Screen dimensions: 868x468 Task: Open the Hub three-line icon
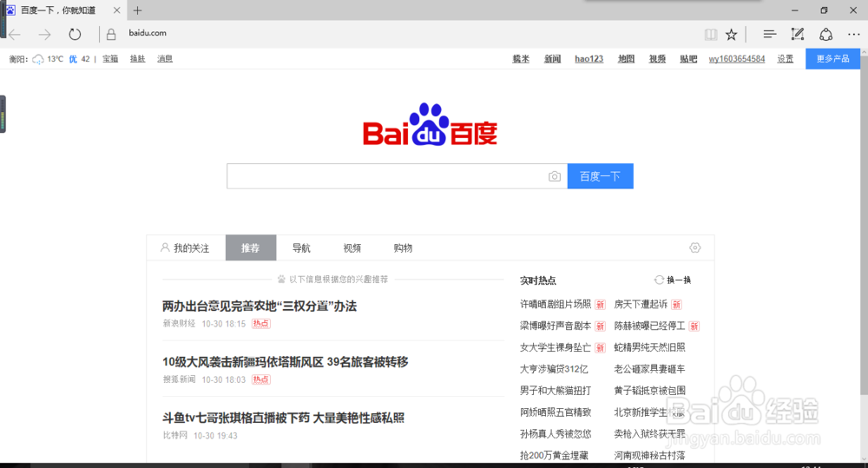769,35
